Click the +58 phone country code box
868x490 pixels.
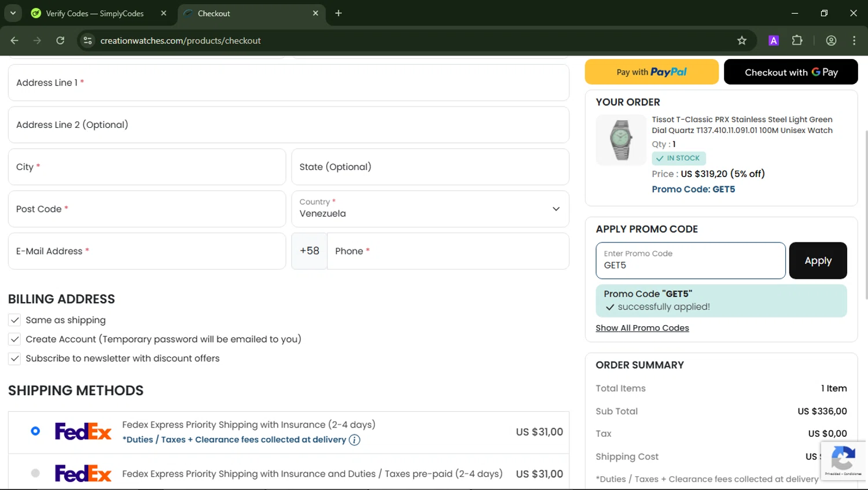[x=310, y=251]
